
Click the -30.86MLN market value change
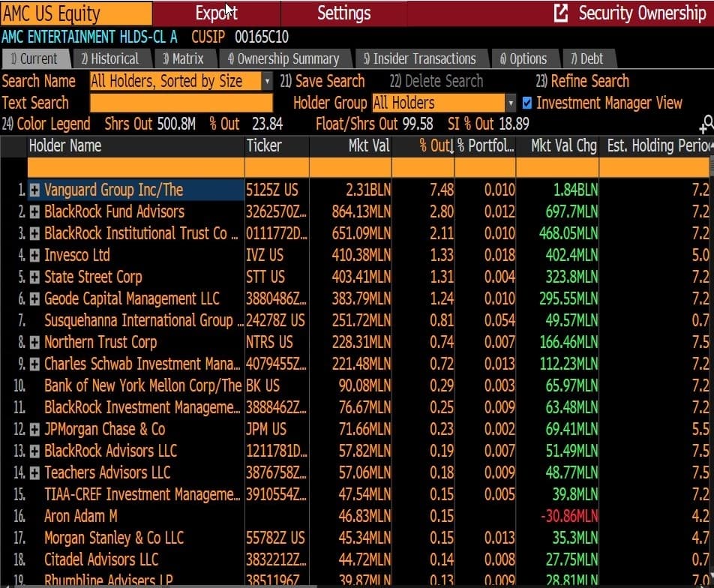tap(568, 516)
